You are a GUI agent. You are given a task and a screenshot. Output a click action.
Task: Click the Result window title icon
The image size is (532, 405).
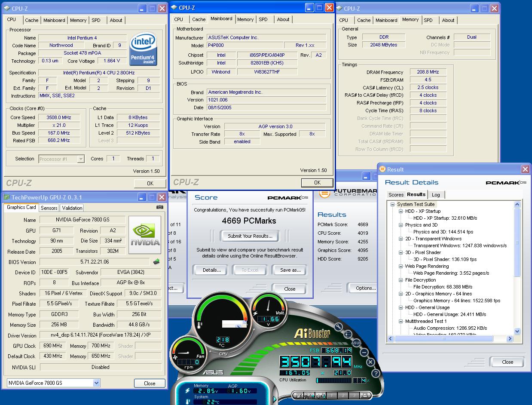coord(383,169)
